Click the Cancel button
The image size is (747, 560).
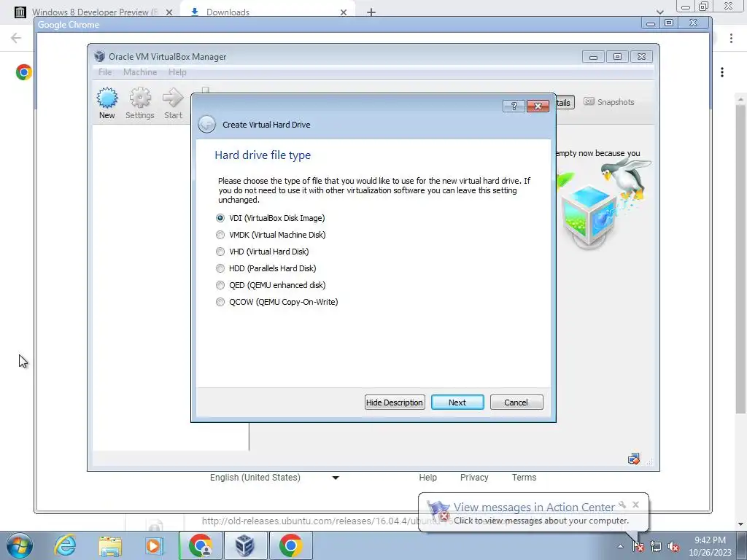(x=516, y=402)
